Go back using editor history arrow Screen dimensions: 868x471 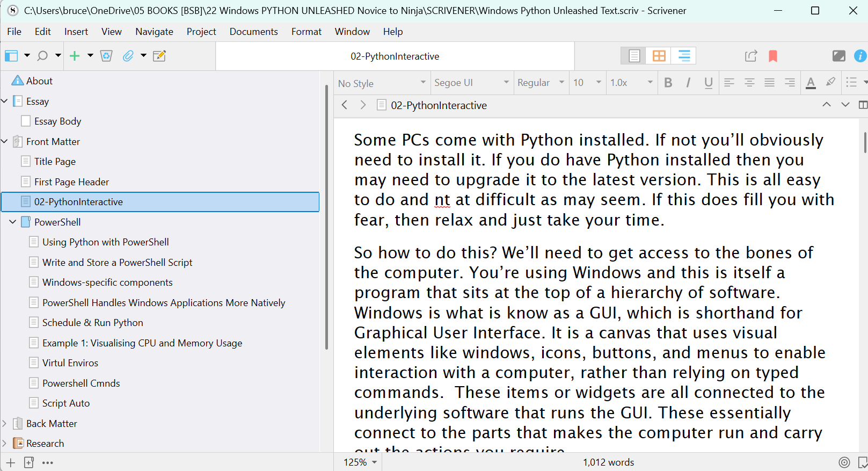click(345, 105)
